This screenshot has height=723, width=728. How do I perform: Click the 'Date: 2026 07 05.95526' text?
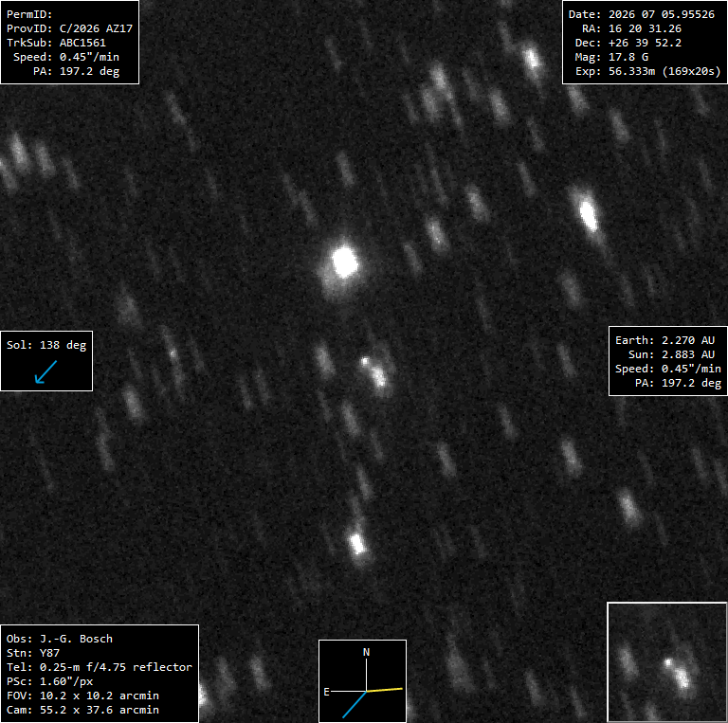(642, 14)
